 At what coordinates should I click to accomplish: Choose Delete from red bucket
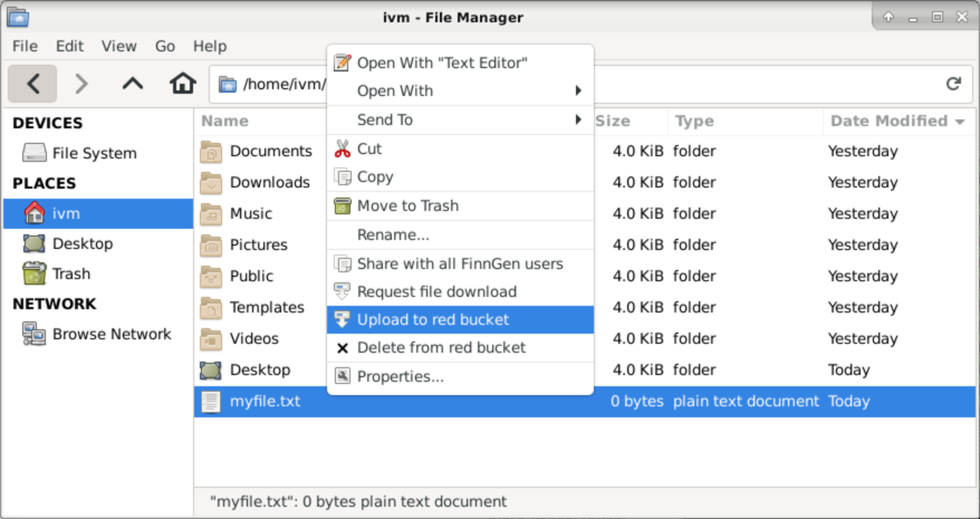(x=441, y=348)
